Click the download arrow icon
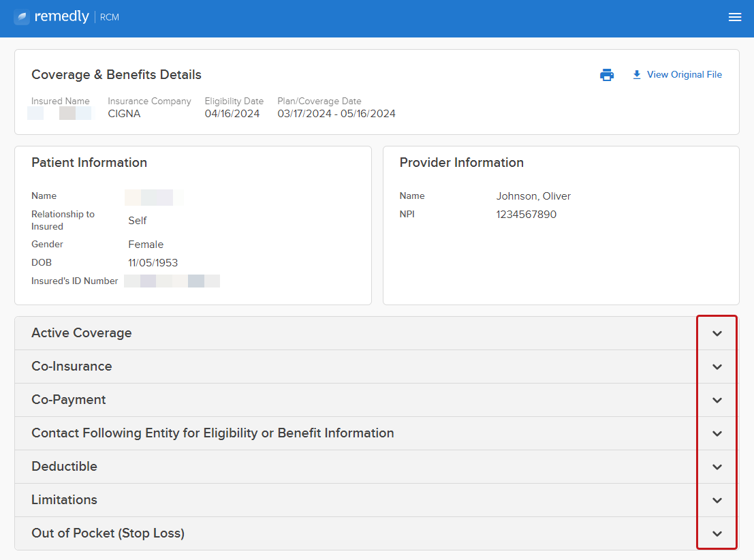The width and height of the screenshot is (754, 560). pos(637,74)
